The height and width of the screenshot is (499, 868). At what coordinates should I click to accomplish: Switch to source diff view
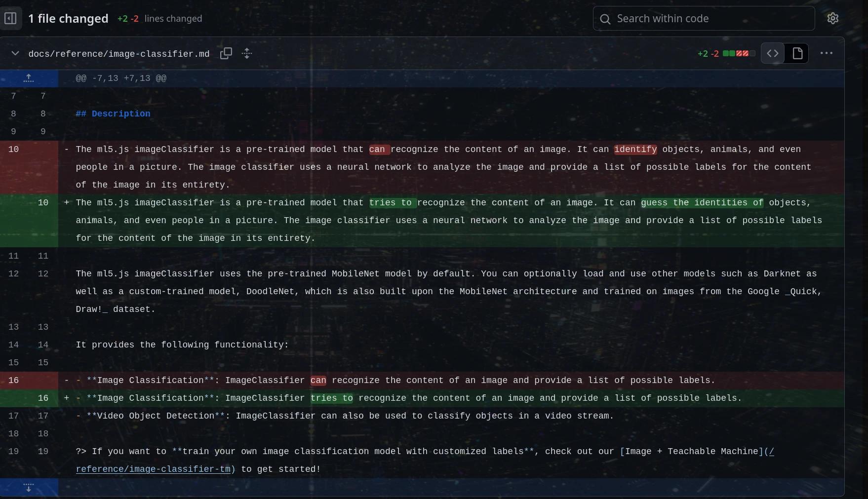tap(773, 53)
